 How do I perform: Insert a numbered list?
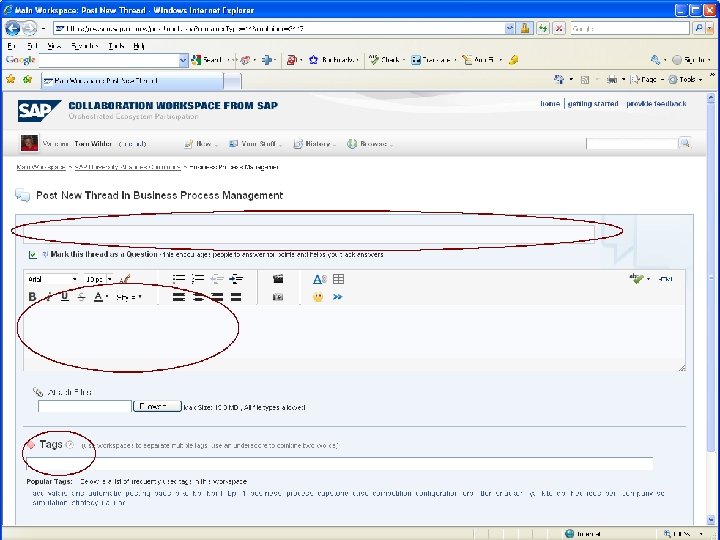coord(198,279)
